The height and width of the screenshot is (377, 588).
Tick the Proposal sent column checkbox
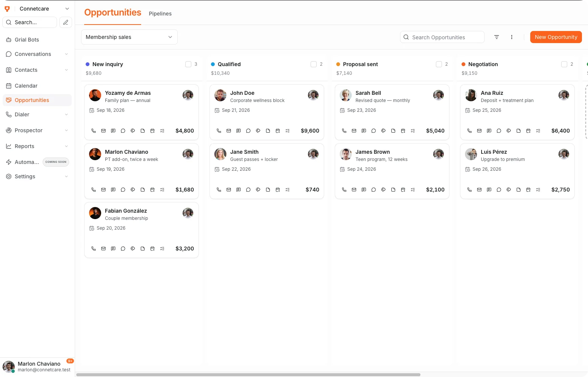tap(439, 64)
